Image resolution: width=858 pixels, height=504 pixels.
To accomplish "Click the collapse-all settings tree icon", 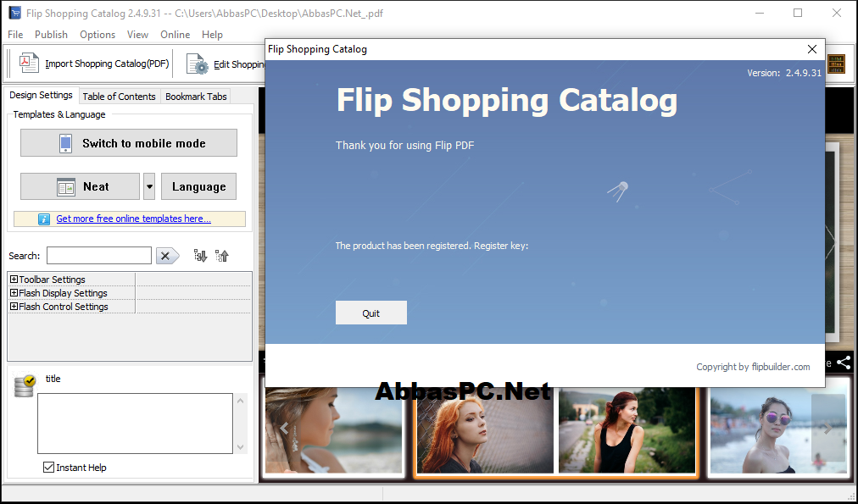I will tap(221, 255).
